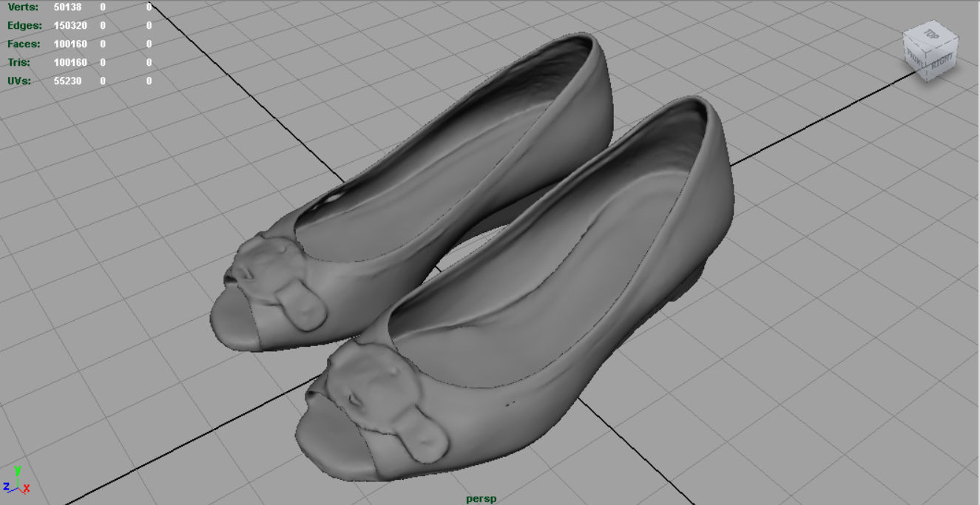Click the Edges count value 150320

point(70,25)
